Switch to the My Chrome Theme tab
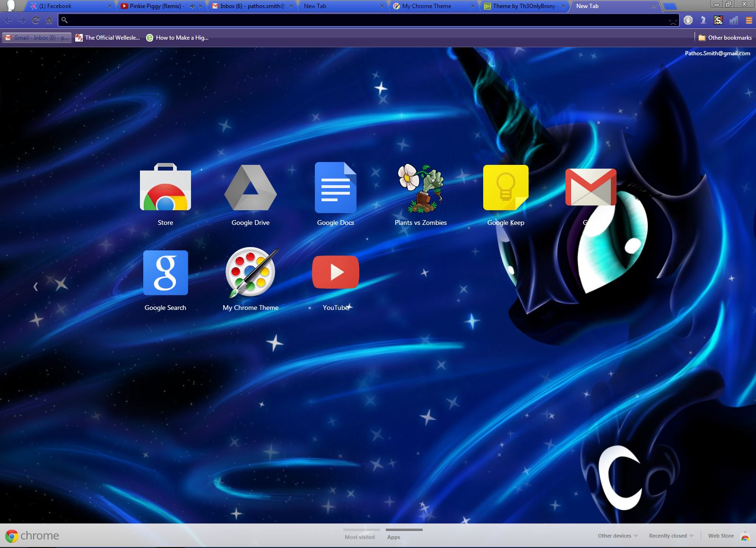The image size is (756, 548). (x=434, y=6)
